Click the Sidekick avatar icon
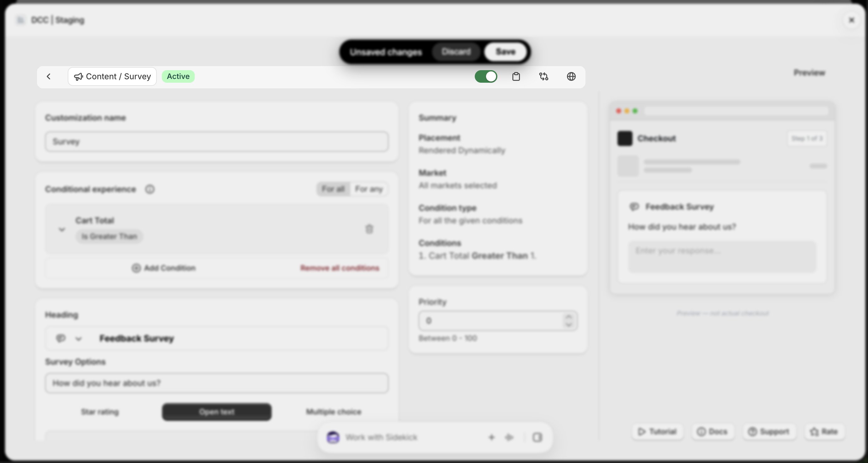The width and height of the screenshot is (868, 463). 333,437
